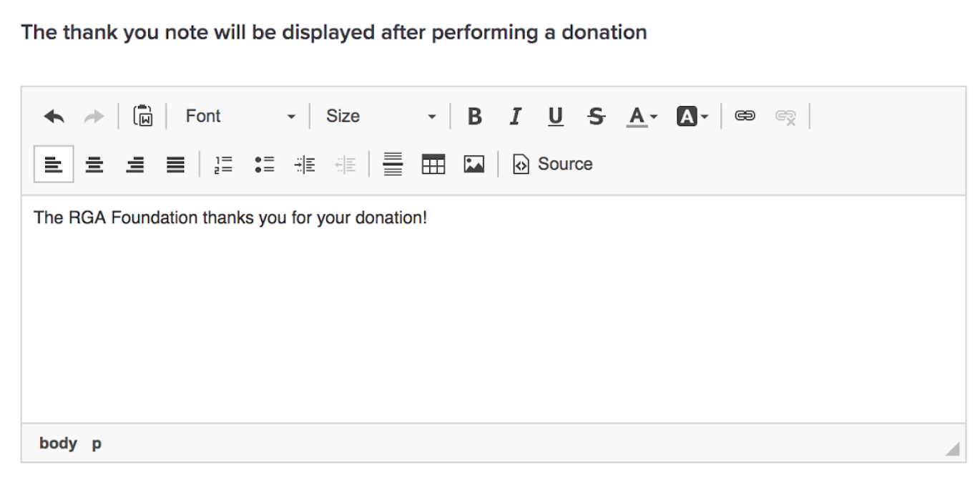Toggle strikethrough formatting
This screenshot has height=485, width=980.
[595, 117]
